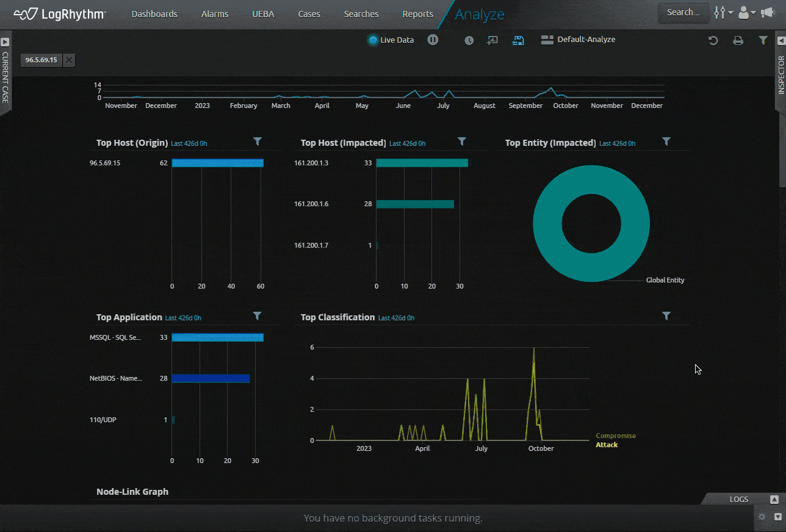Remove the 96.5.69.15 filter chip
This screenshot has height=532, width=786.
(69, 60)
